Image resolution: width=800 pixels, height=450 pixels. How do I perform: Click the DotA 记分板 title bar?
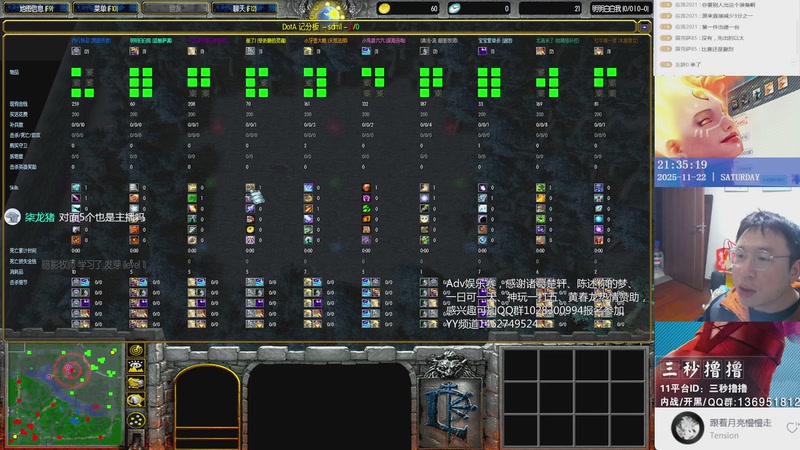320,27
